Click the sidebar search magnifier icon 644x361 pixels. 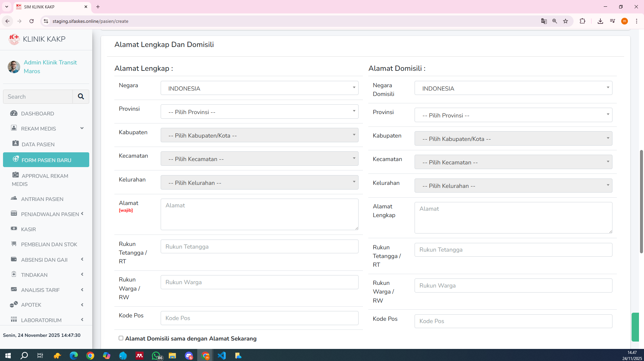[81, 97]
